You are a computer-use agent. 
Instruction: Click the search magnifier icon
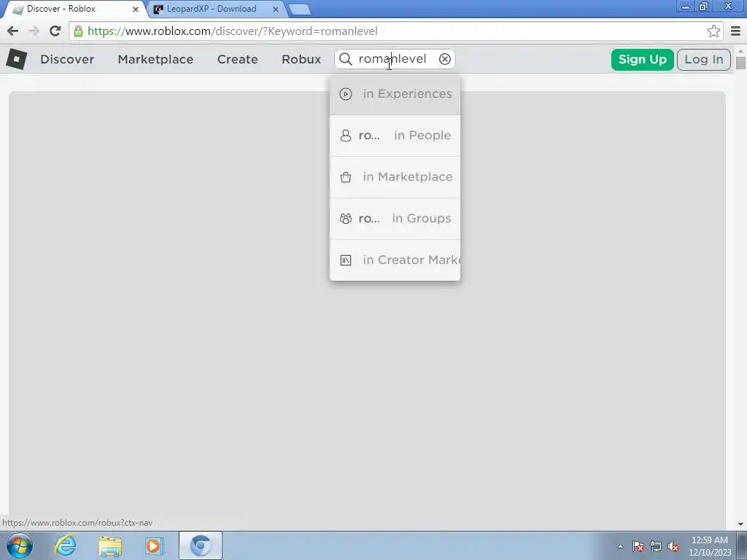[346, 59]
